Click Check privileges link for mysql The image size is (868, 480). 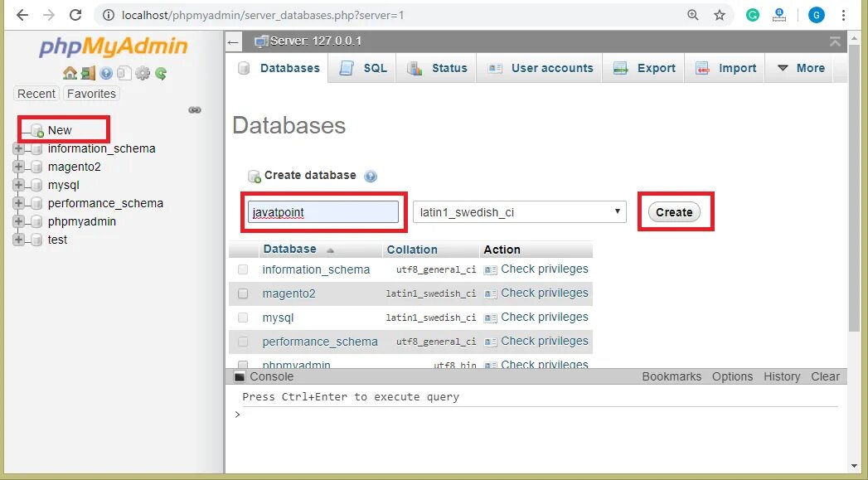point(545,318)
